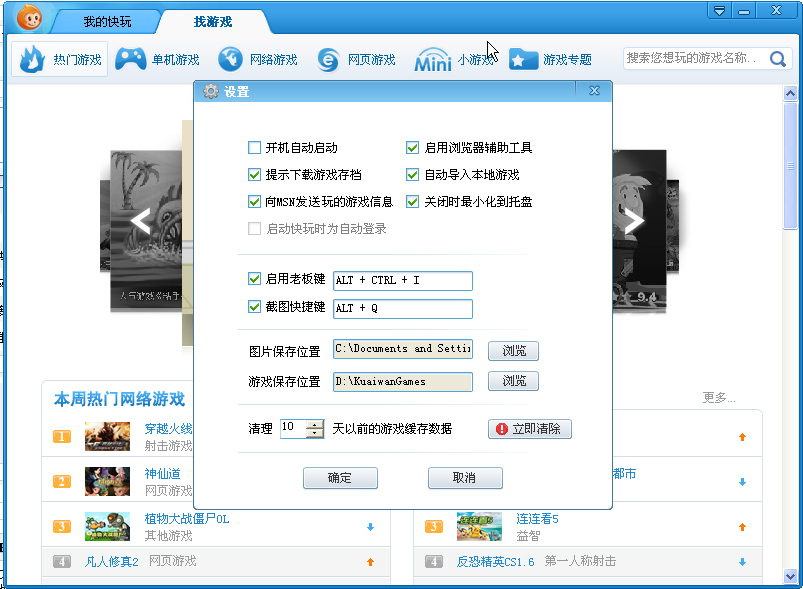The width and height of the screenshot is (803, 589).
Task: Click the search magnifier icon
Action: coord(777,59)
